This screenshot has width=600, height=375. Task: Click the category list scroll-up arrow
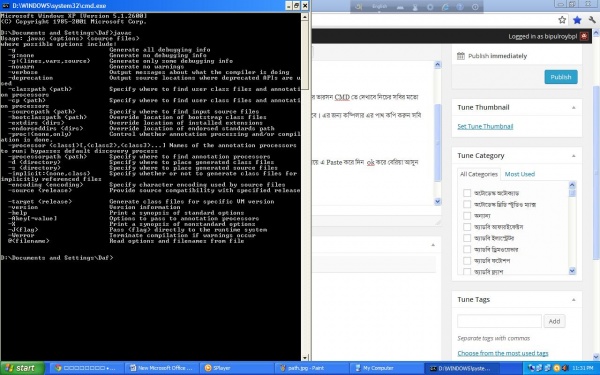click(572, 185)
